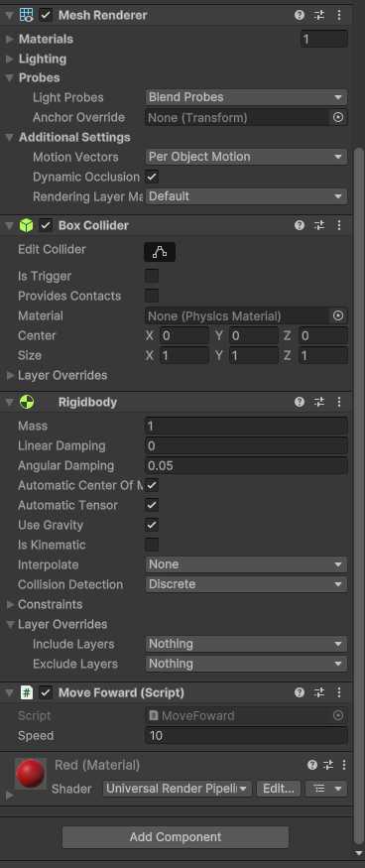
Task: Click the Speed value field
Action: (x=246, y=736)
